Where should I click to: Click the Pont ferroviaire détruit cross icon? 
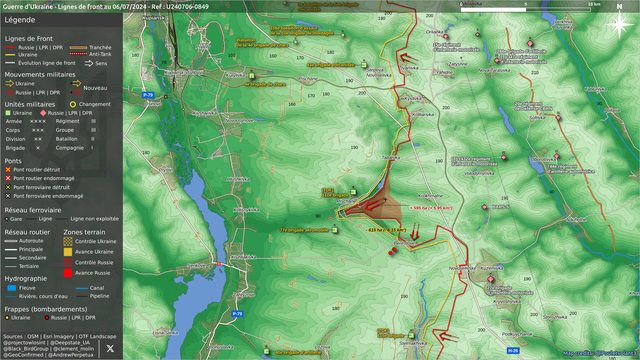8,187
